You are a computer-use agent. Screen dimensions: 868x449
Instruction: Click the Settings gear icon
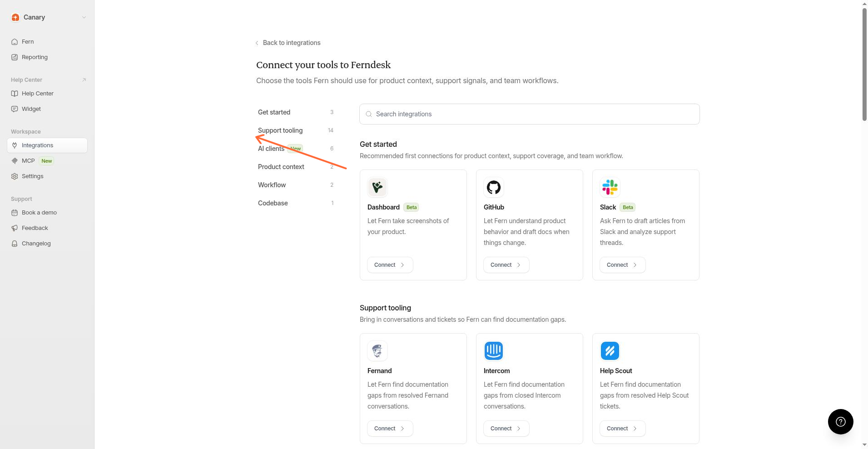pos(15,176)
